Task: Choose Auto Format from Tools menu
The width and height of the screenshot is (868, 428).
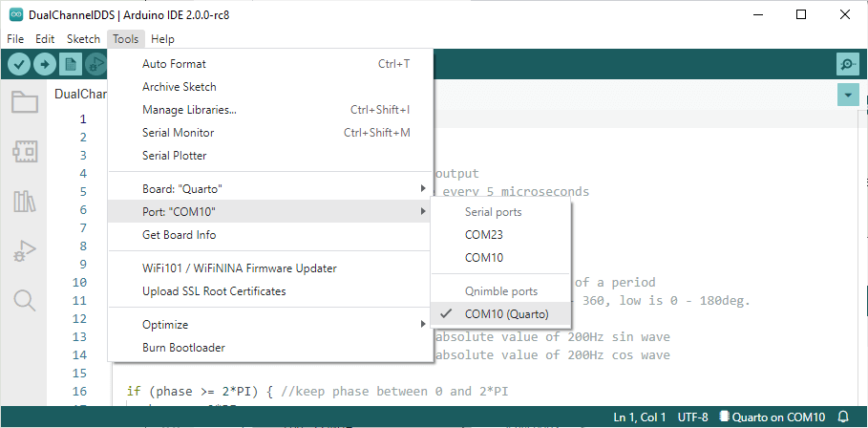Action: [x=174, y=63]
